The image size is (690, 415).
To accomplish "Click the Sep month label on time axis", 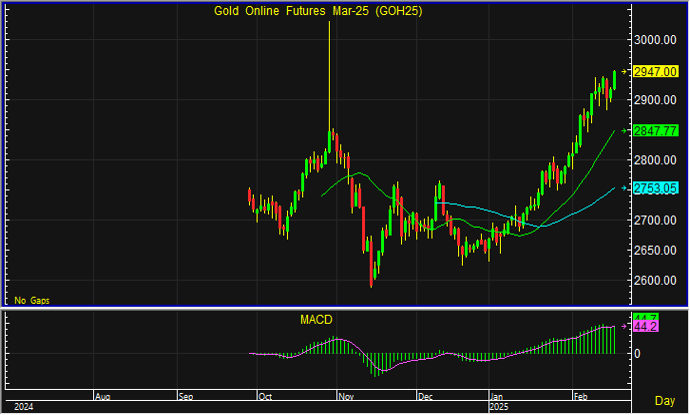I will pyautogui.click(x=186, y=397).
